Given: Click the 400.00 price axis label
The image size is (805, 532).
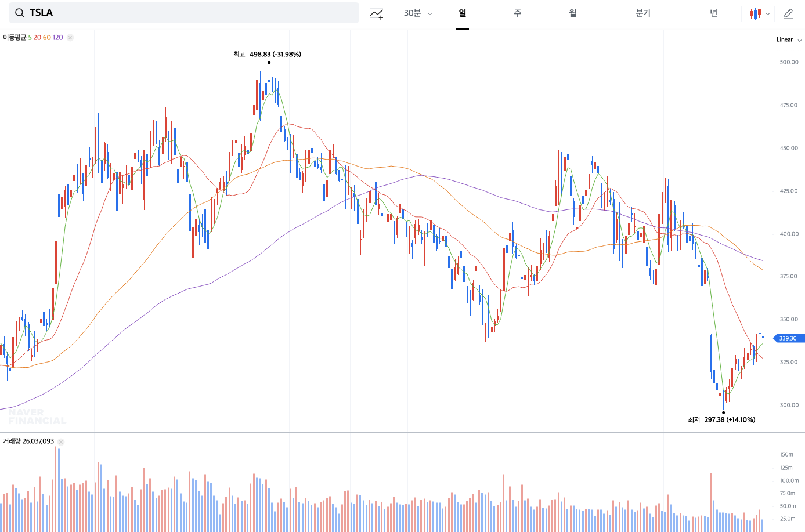Looking at the screenshot, I should coord(789,234).
